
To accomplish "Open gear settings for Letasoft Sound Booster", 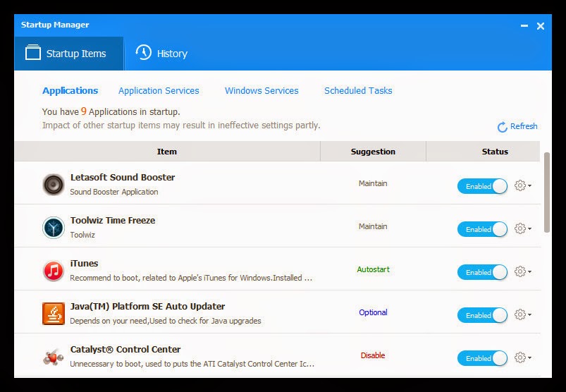I will [x=522, y=185].
